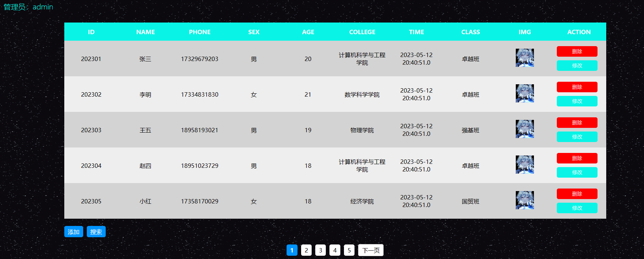Click class 强基班

click(471, 130)
